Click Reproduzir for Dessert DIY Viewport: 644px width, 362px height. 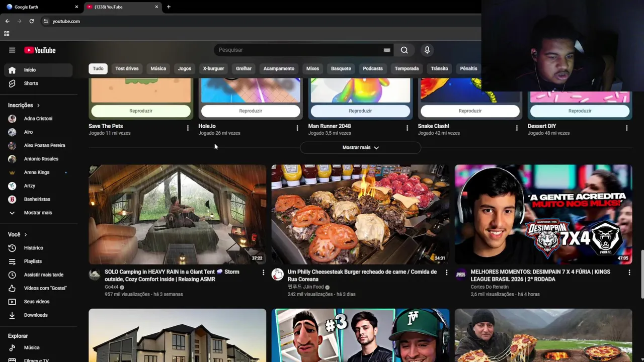pos(580,111)
